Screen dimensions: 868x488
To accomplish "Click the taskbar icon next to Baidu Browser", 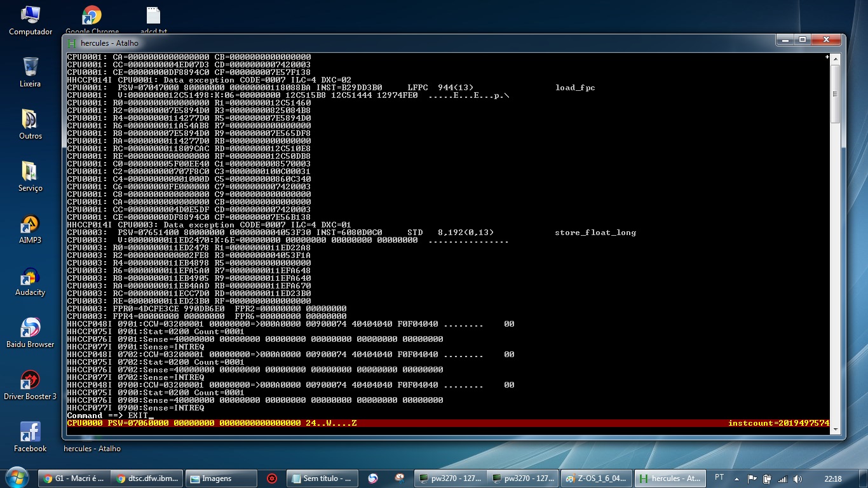I will coord(399,478).
